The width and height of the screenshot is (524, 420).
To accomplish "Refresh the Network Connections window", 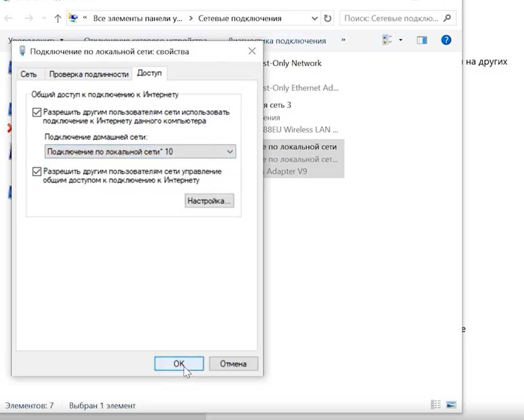I will tap(327, 18).
